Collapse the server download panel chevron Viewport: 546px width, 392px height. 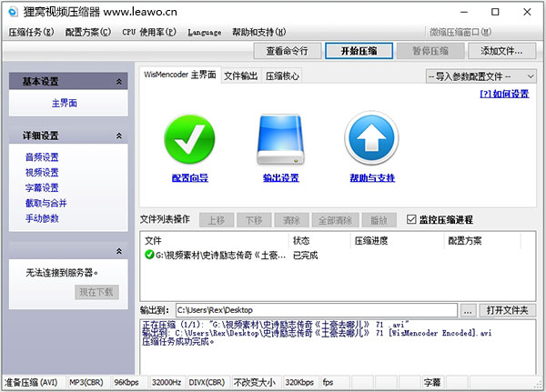tap(119, 251)
